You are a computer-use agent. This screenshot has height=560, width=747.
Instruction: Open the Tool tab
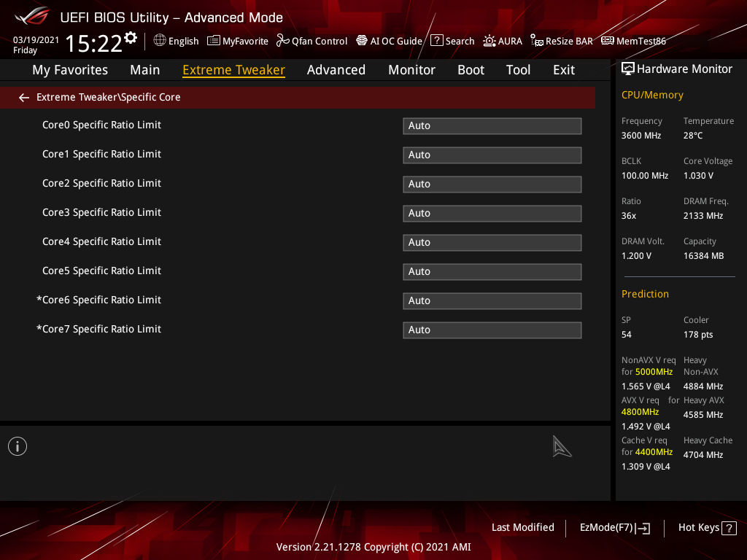click(519, 70)
